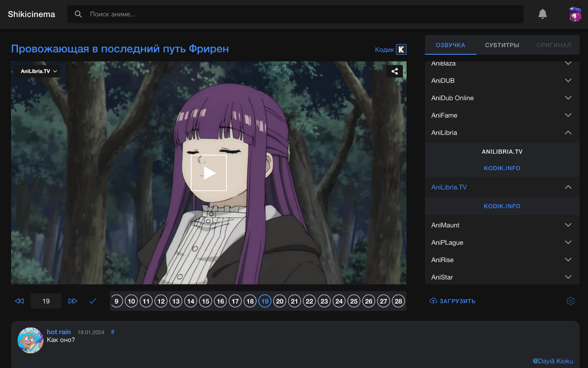Switch to the Субтитры tab
The height and width of the screenshot is (368, 588).
[x=502, y=45]
